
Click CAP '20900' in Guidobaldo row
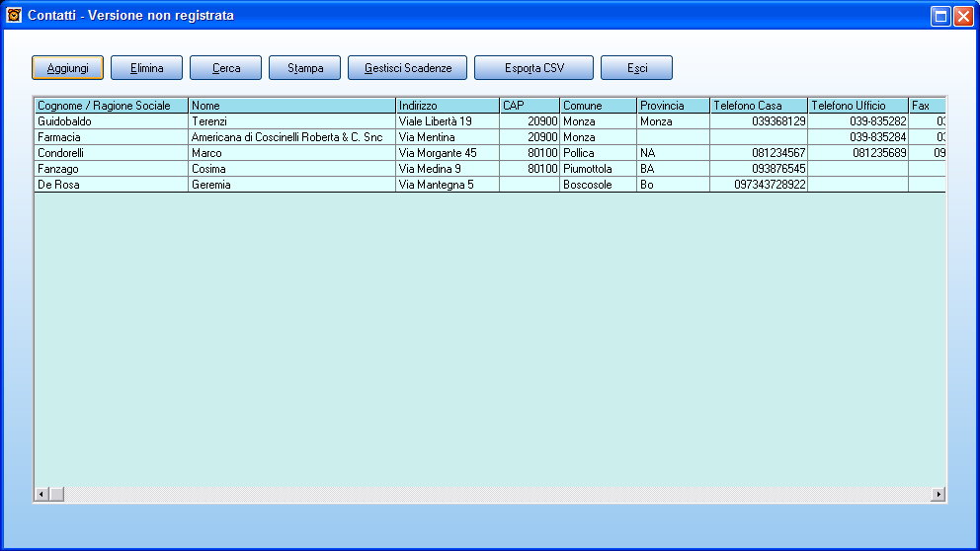coord(530,121)
